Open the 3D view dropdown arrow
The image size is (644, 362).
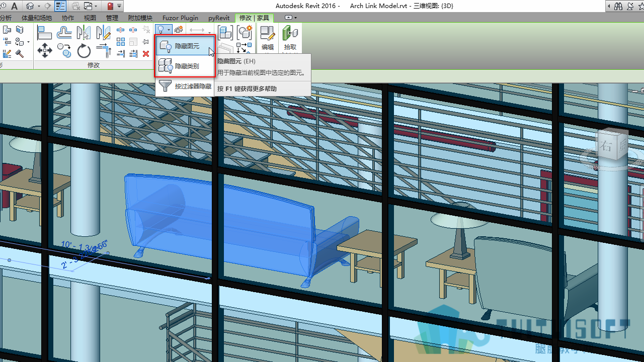(x=38, y=7)
